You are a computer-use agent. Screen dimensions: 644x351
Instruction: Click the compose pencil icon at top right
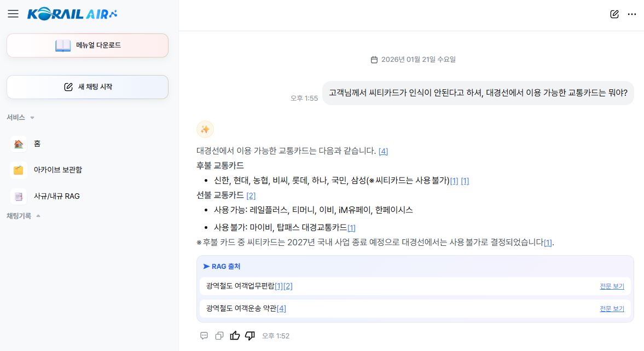pos(613,15)
